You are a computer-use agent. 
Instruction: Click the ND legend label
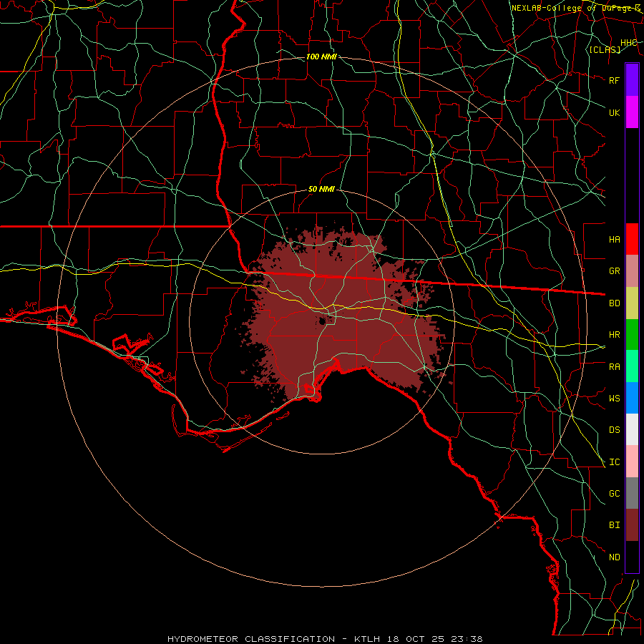coord(615,557)
